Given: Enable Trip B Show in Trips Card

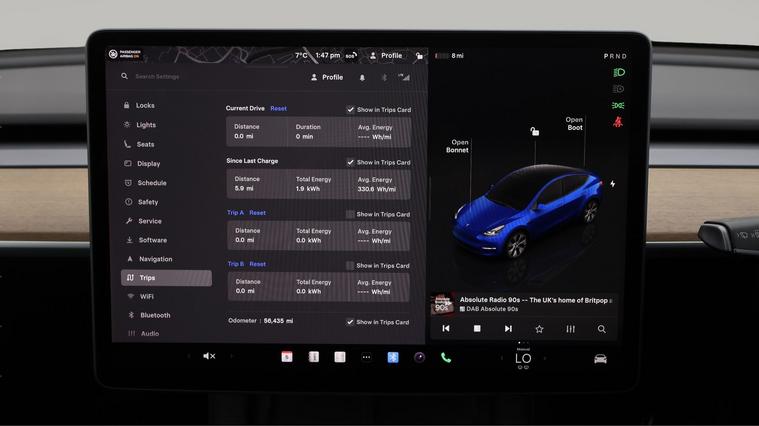Looking at the screenshot, I should click(351, 266).
